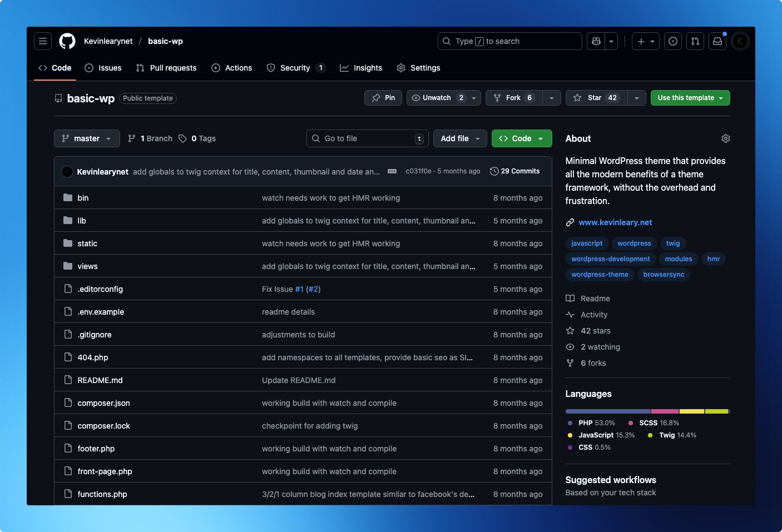Open pull requests using the top-bar icon
This screenshot has width=782, height=532.
click(695, 41)
